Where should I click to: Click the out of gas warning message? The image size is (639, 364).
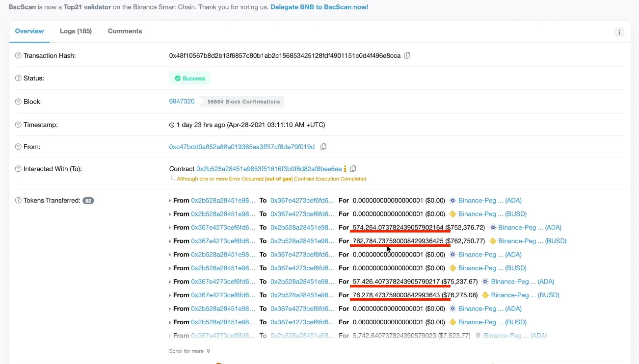(271, 179)
